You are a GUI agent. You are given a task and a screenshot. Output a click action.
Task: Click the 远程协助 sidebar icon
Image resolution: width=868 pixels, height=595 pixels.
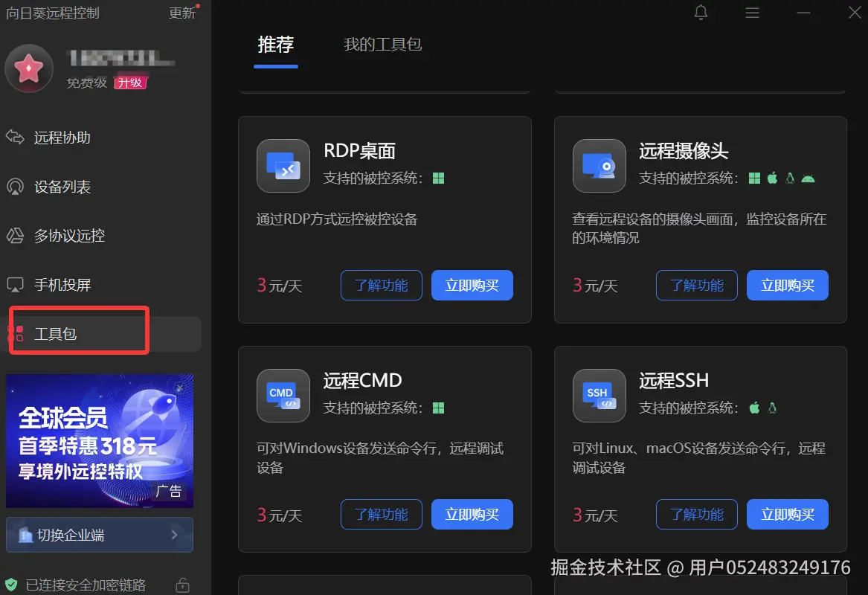pos(15,137)
